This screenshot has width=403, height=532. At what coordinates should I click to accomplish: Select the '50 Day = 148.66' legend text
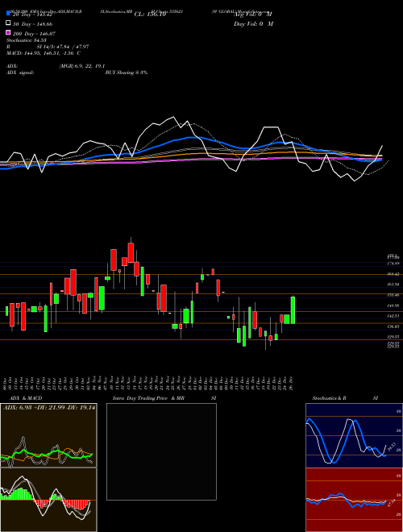tap(32, 24)
